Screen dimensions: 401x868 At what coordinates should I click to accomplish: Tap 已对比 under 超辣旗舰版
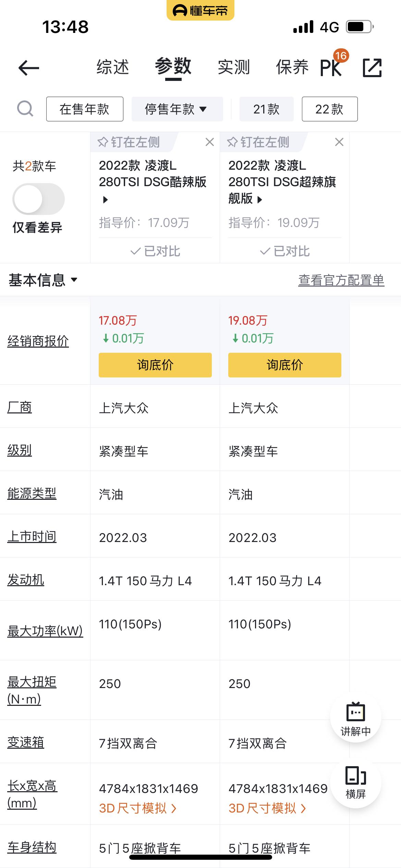285,251
